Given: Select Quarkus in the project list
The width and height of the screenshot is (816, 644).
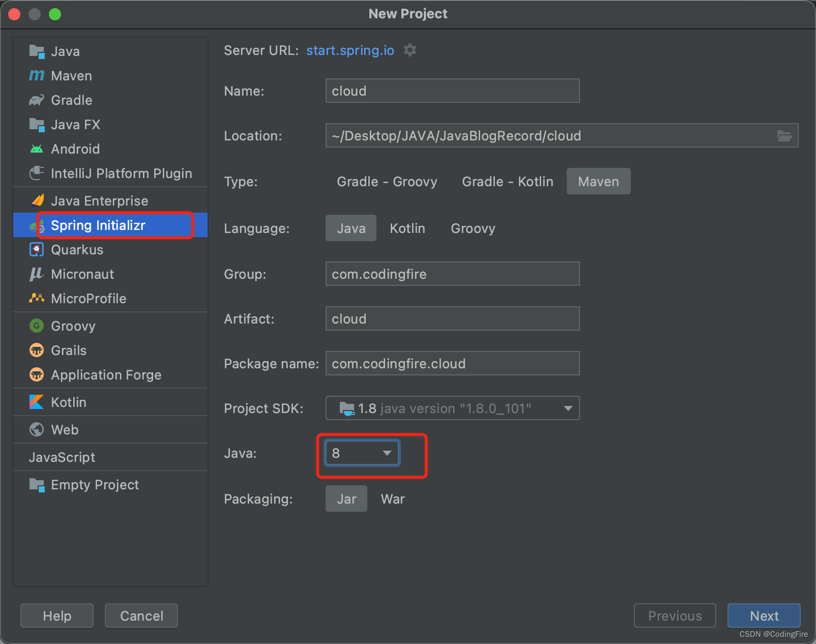Looking at the screenshot, I should [110, 250].
